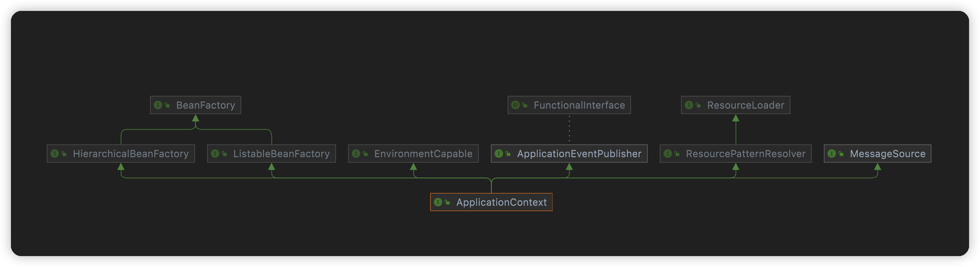Click the ListableBeanFactory visibility lock icon
Image resolution: width=980 pixels, height=267 pixels.
tap(224, 154)
